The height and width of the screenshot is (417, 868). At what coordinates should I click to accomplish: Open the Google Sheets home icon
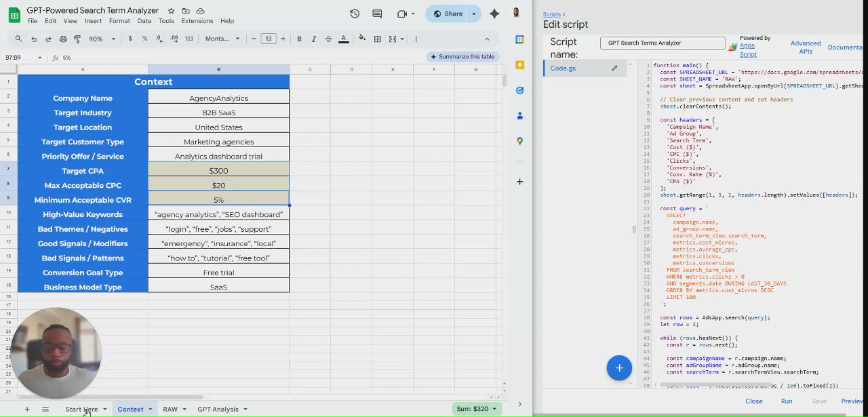tap(14, 15)
